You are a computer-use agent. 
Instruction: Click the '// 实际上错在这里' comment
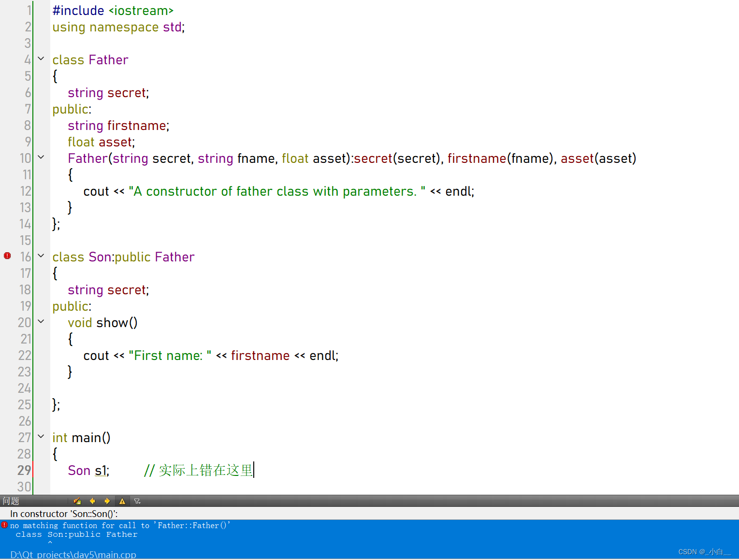199,470
